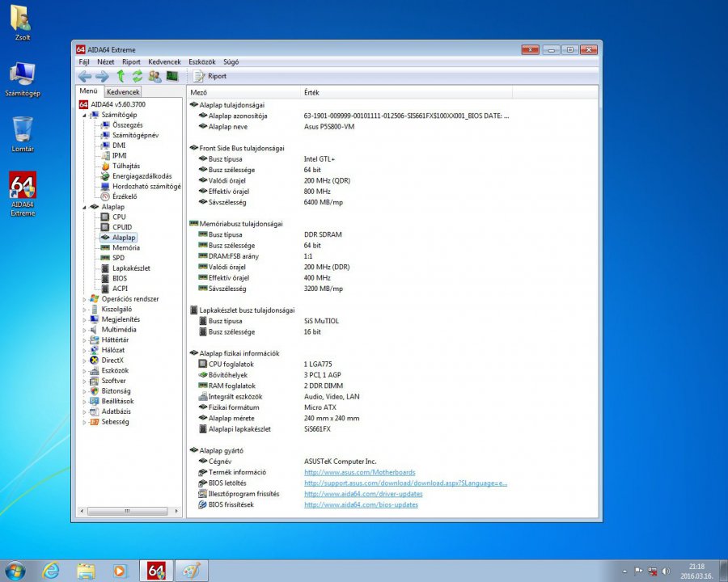Open the user manager toolbar icon
Screen dimensions: 728x582
(154, 76)
